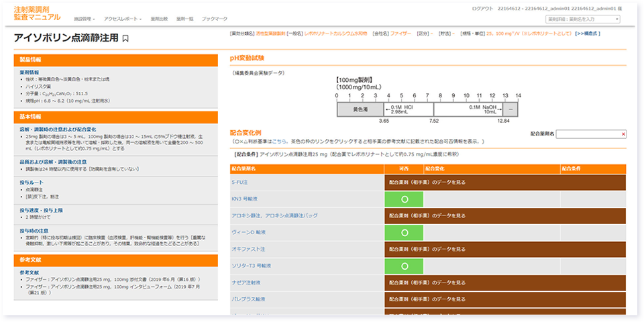Image resolution: width=644 pixels, height=322 pixels.
Task: Open the 5-FU注 drug link
Action: coord(240,182)
